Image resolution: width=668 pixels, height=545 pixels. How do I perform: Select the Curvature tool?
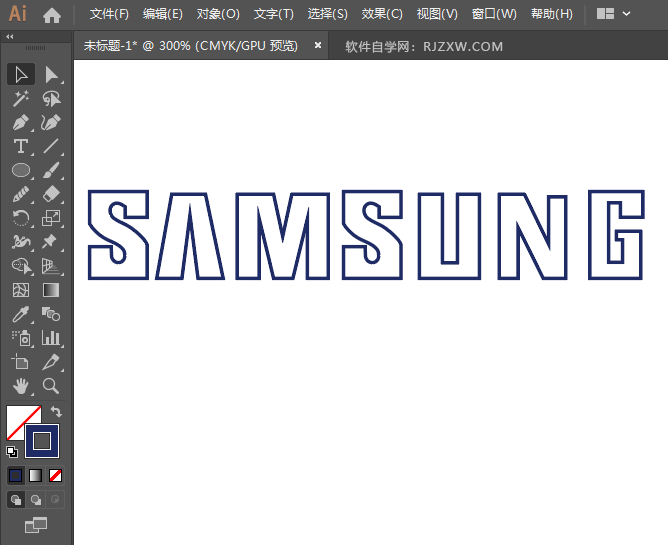point(51,122)
